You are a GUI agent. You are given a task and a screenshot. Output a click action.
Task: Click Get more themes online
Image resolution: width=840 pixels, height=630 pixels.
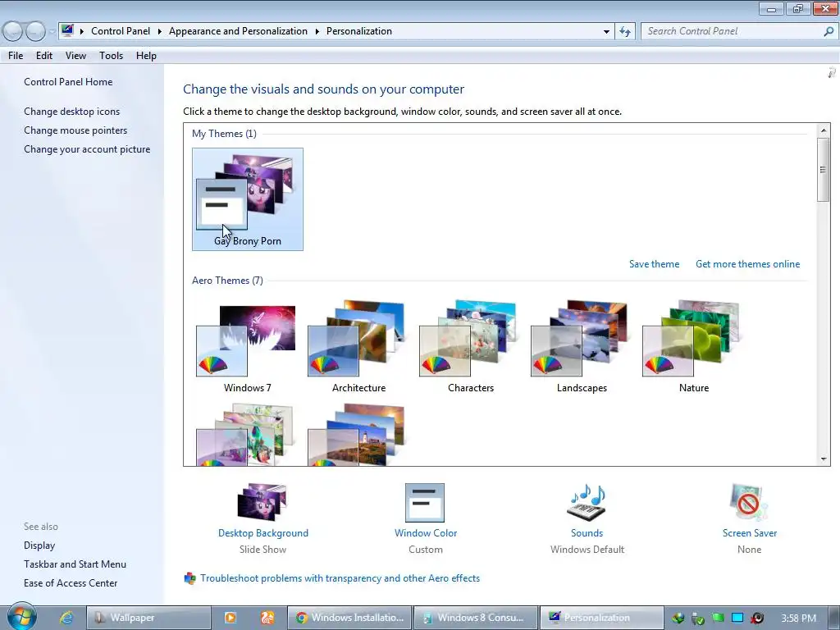[x=748, y=264]
